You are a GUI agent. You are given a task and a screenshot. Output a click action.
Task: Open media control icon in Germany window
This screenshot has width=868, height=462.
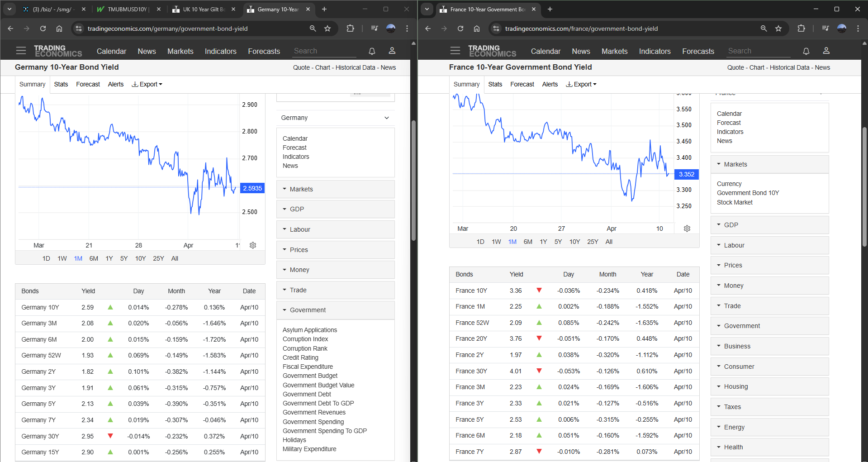click(375, 29)
